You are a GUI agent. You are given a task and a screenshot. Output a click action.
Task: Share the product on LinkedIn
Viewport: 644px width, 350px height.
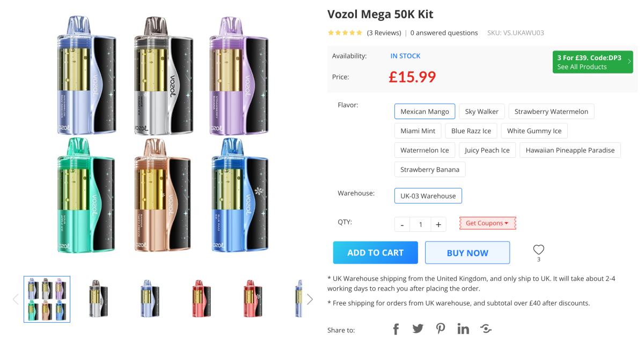[463, 329]
